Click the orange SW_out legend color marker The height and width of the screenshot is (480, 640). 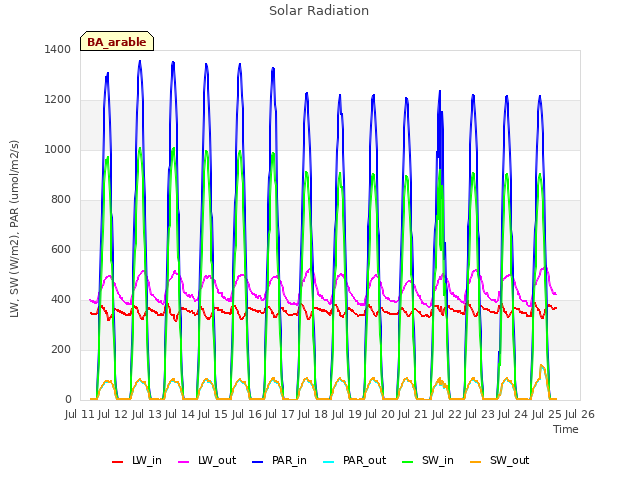476,462
